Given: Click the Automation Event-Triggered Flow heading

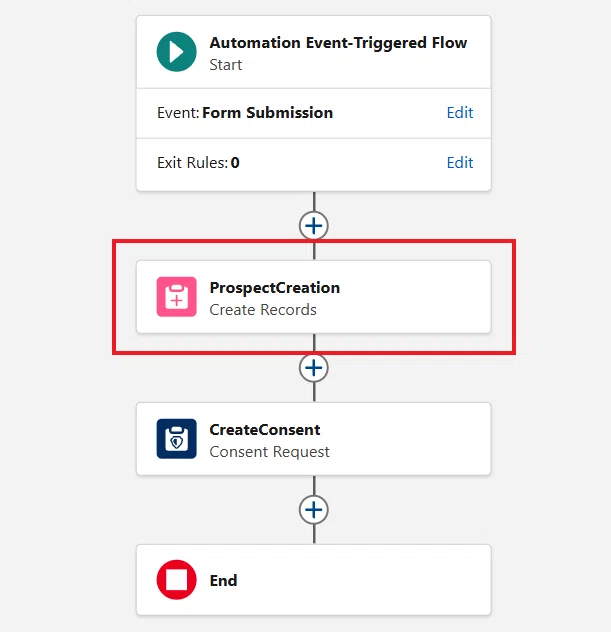Looking at the screenshot, I should 338,43.
